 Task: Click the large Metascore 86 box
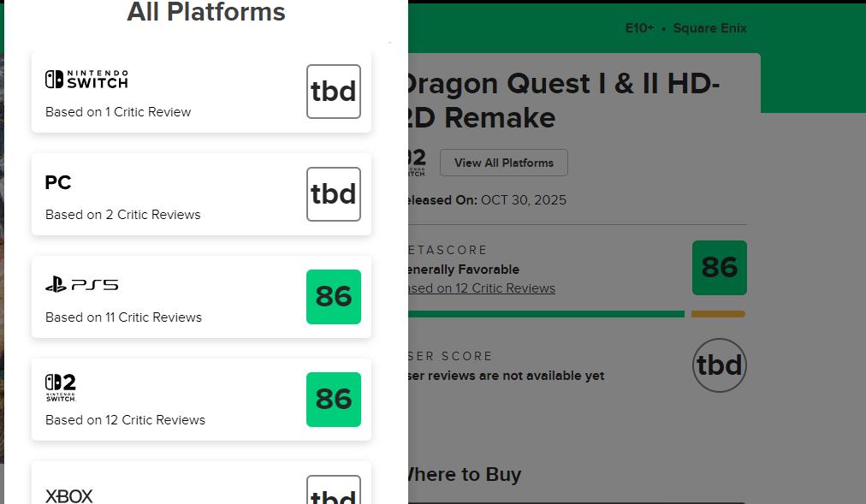(x=719, y=268)
